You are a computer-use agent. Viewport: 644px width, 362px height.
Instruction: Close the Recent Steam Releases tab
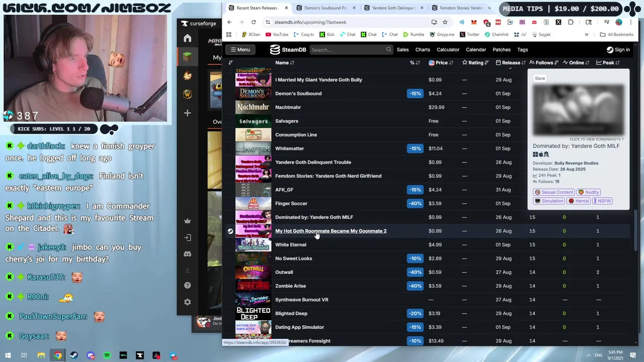coord(287,8)
